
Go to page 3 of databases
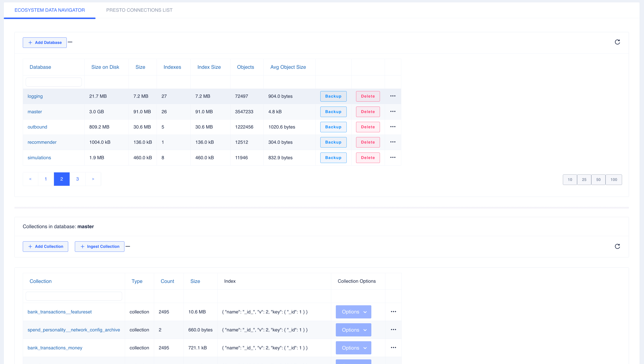(x=77, y=179)
